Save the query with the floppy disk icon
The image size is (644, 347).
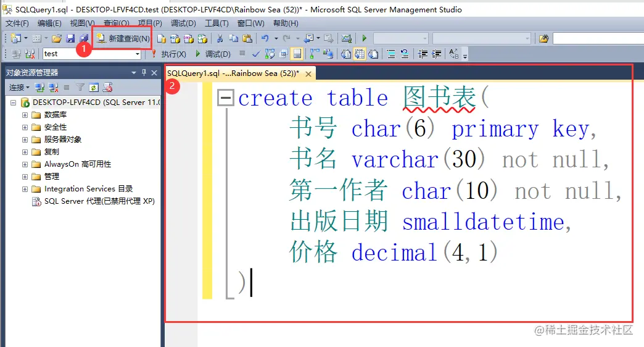70,38
